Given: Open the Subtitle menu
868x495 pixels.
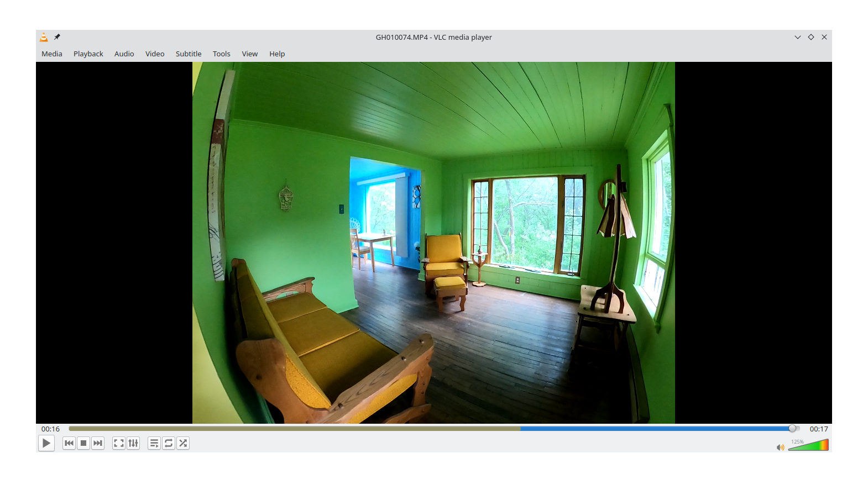Looking at the screenshot, I should click(189, 54).
